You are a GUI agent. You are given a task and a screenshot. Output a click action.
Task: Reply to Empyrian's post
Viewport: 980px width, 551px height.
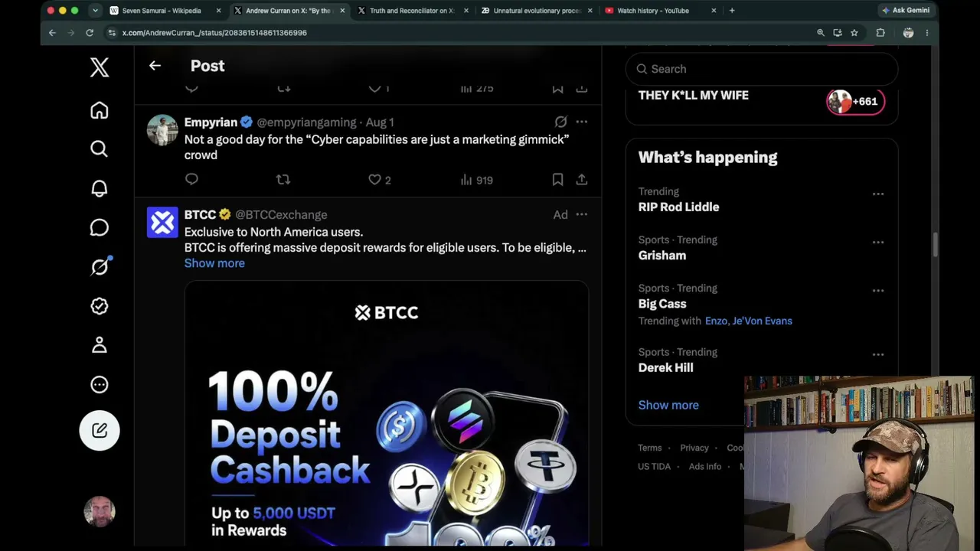191,179
